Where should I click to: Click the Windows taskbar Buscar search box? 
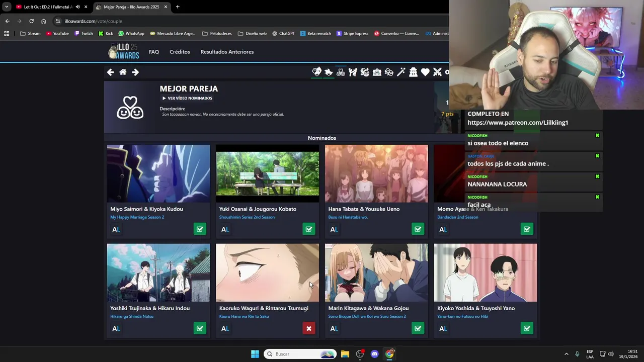point(300,354)
